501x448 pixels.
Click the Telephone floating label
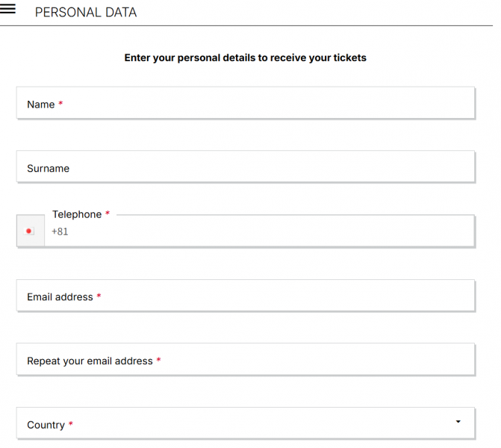pos(77,214)
